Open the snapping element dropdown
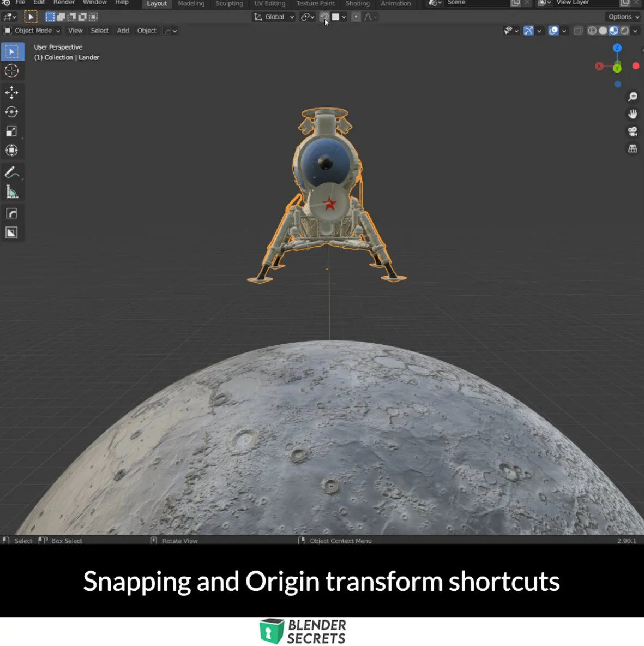Screen dimensions: 644x646 339,17
